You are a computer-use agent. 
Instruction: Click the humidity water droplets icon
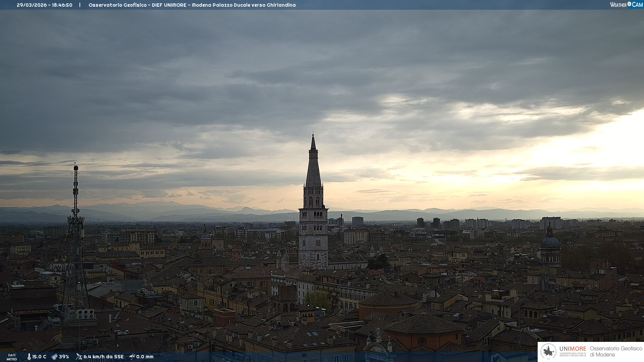pos(54,357)
